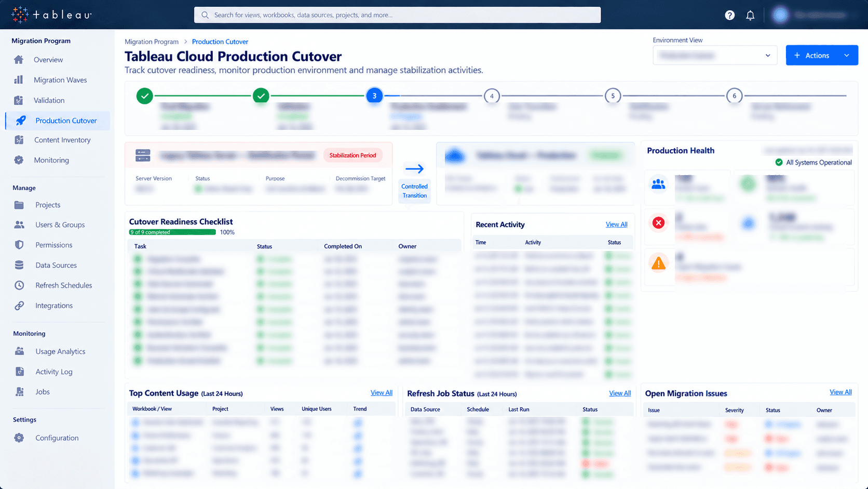Click View All in Top Content Usage
This screenshot has width=868, height=489.
pos(381,393)
